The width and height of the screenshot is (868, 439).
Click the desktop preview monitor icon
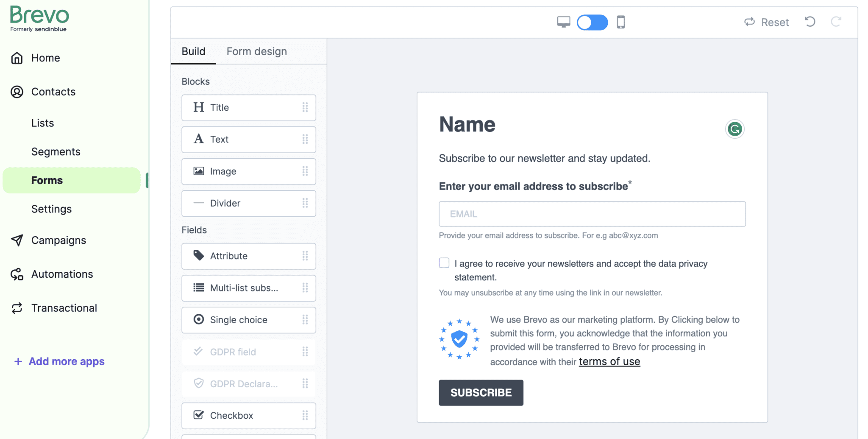coord(563,22)
